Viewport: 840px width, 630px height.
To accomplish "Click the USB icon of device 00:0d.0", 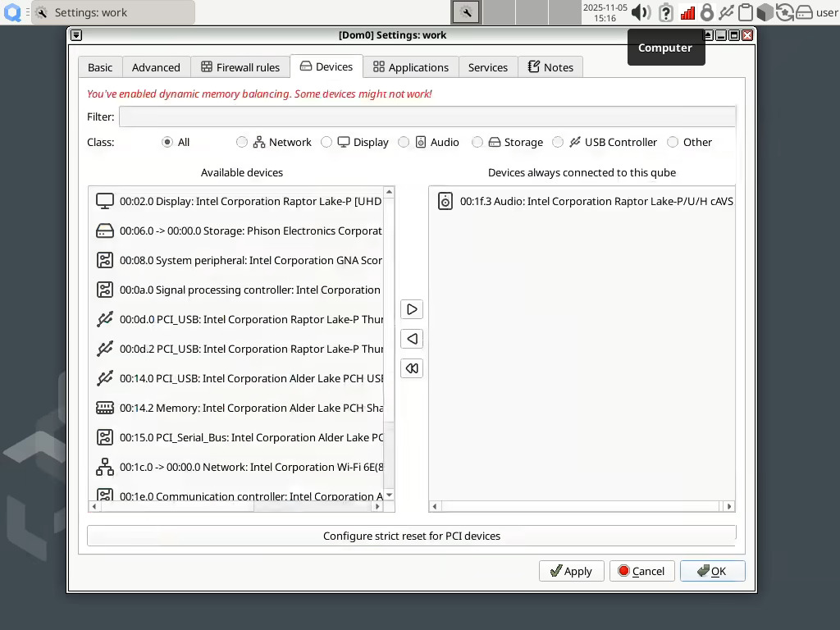I will point(104,319).
